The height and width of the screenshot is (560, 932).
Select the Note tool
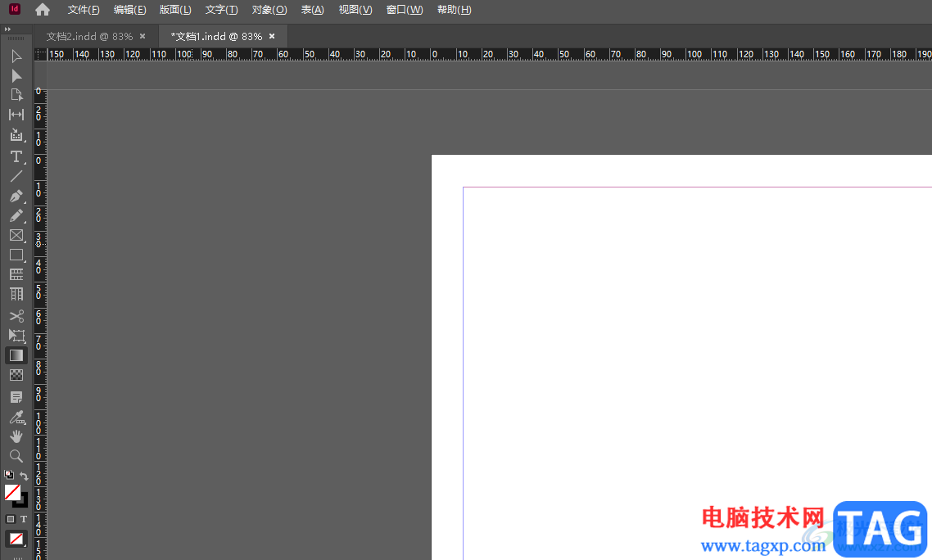click(16, 396)
